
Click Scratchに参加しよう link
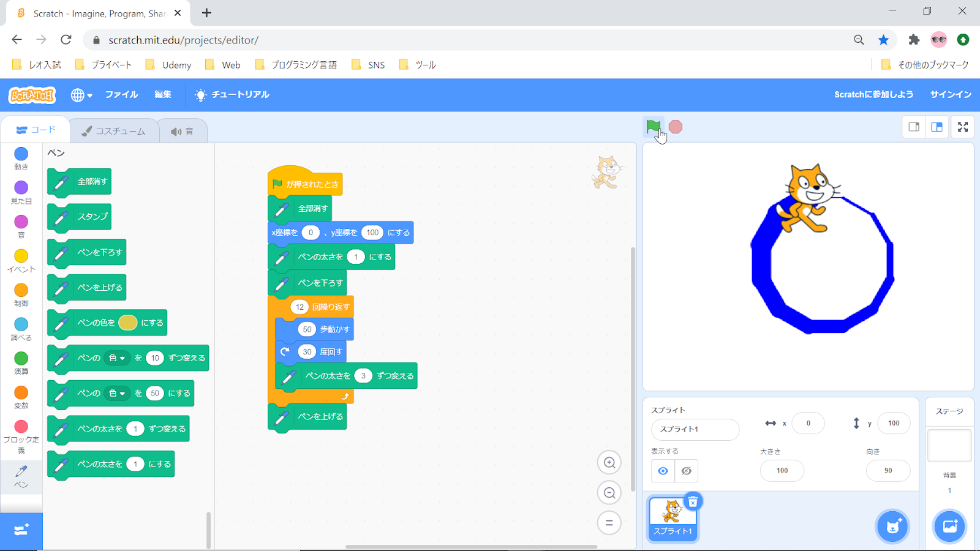point(873,94)
